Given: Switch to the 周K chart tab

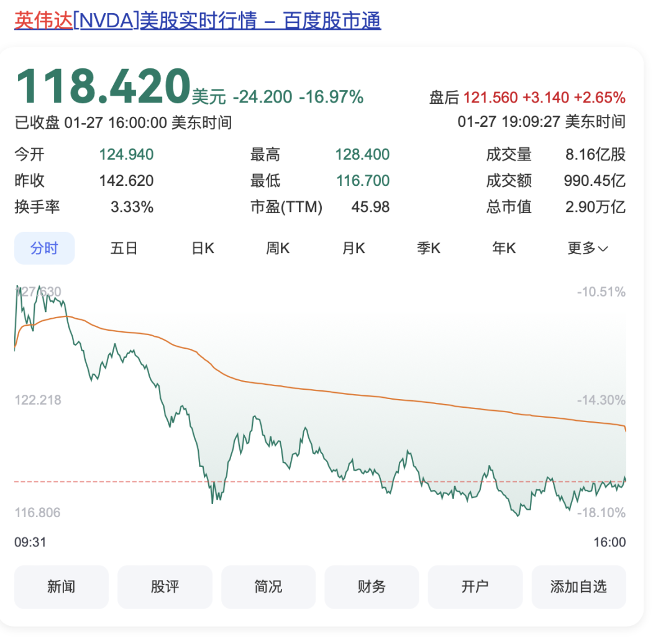Looking at the screenshot, I should coord(278,249).
